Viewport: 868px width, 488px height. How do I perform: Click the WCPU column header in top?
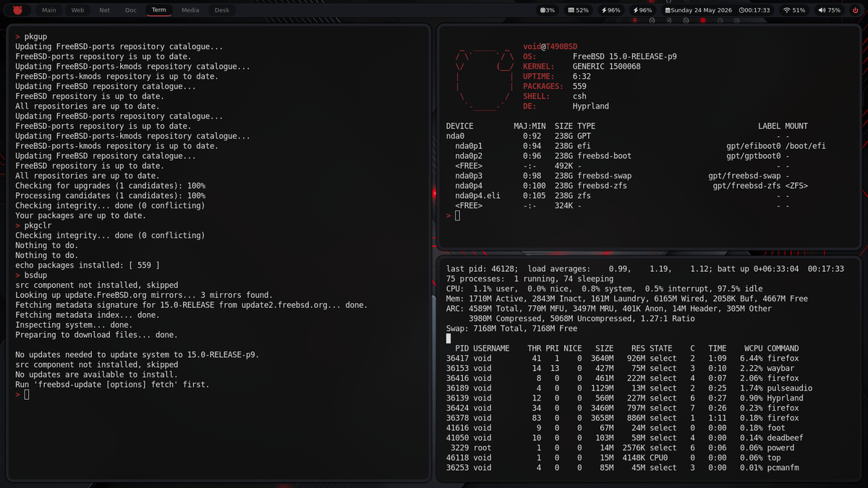tap(754, 348)
